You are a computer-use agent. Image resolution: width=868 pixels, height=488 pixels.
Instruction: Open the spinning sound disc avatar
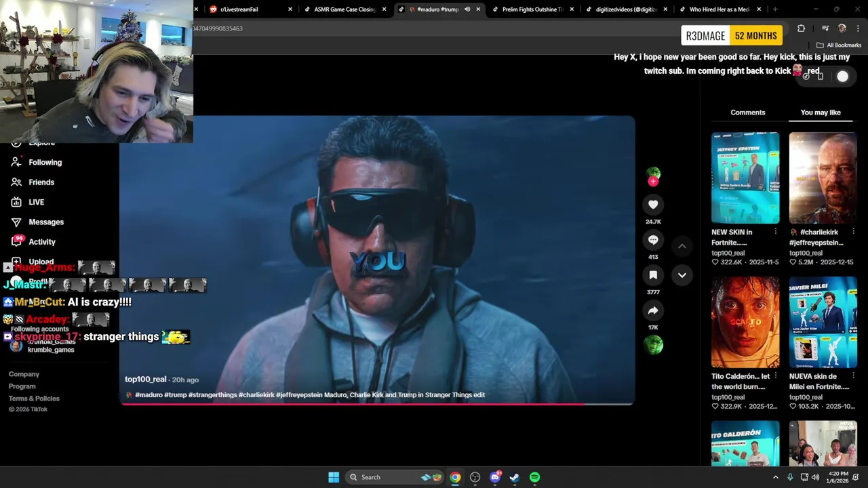coord(653,345)
